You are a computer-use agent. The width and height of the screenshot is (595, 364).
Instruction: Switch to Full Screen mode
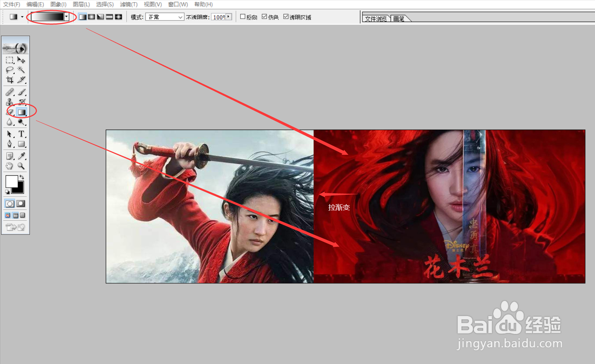tap(23, 215)
